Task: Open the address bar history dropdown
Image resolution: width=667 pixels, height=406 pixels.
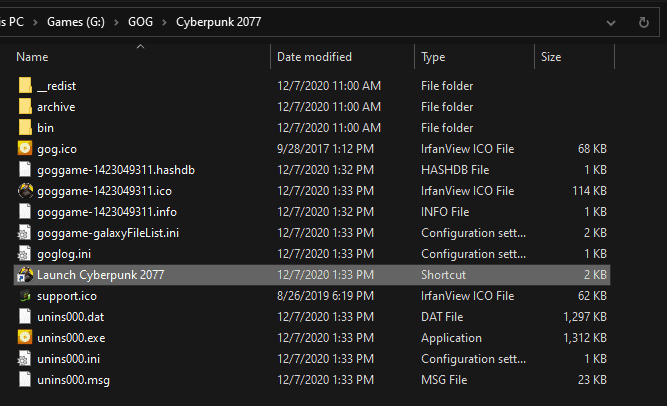Action: coord(612,21)
